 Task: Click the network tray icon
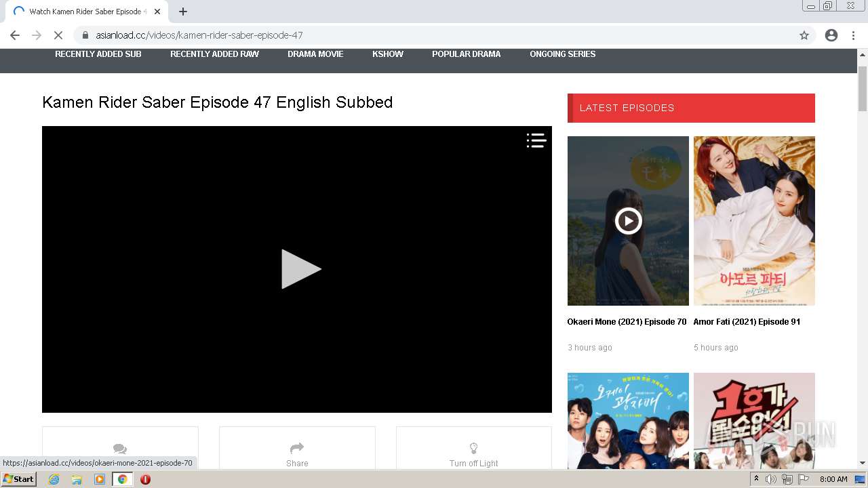(787, 479)
